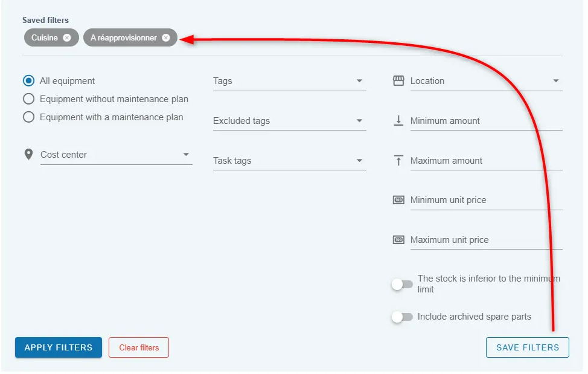Toggle Include archived spare parts switch
588x374 pixels.
tap(402, 317)
